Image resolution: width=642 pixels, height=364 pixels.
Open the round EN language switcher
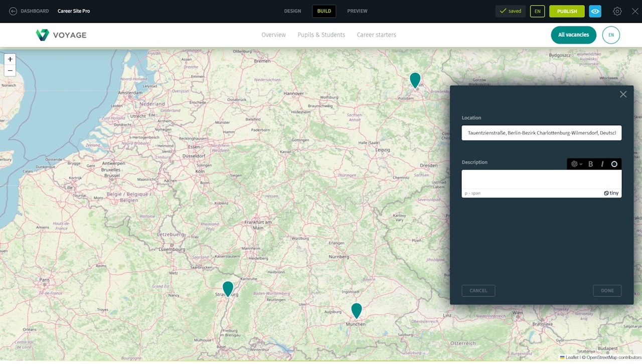coord(611,35)
